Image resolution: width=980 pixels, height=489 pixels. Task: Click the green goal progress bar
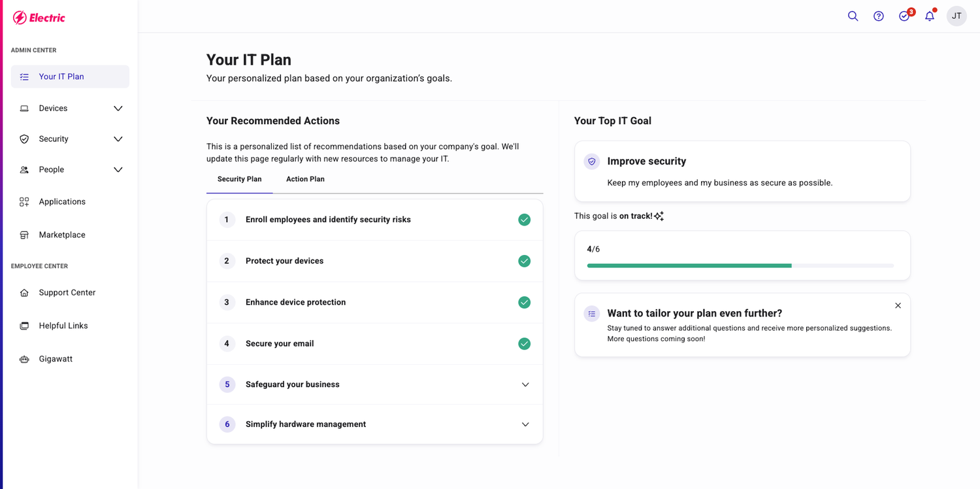[689, 265]
